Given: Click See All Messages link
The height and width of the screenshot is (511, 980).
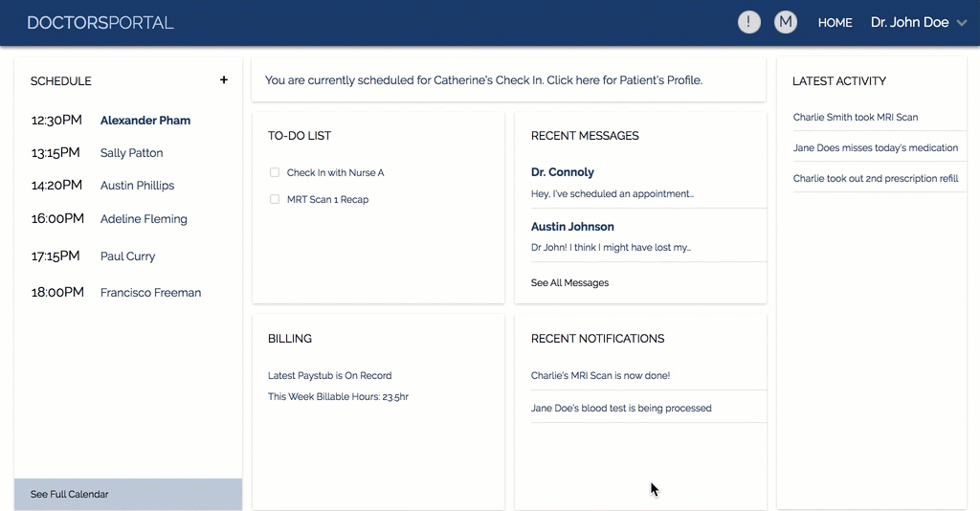Looking at the screenshot, I should tap(569, 282).
